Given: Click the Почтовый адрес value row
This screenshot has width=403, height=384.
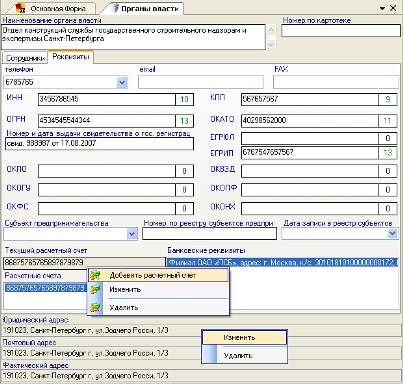Looking at the screenshot, I should (201, 353).
